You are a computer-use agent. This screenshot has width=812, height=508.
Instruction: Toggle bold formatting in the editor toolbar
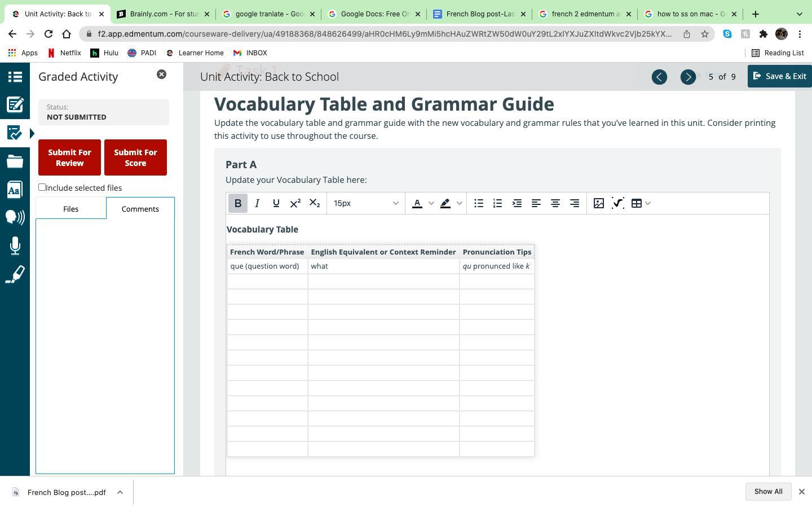[237, 203]
